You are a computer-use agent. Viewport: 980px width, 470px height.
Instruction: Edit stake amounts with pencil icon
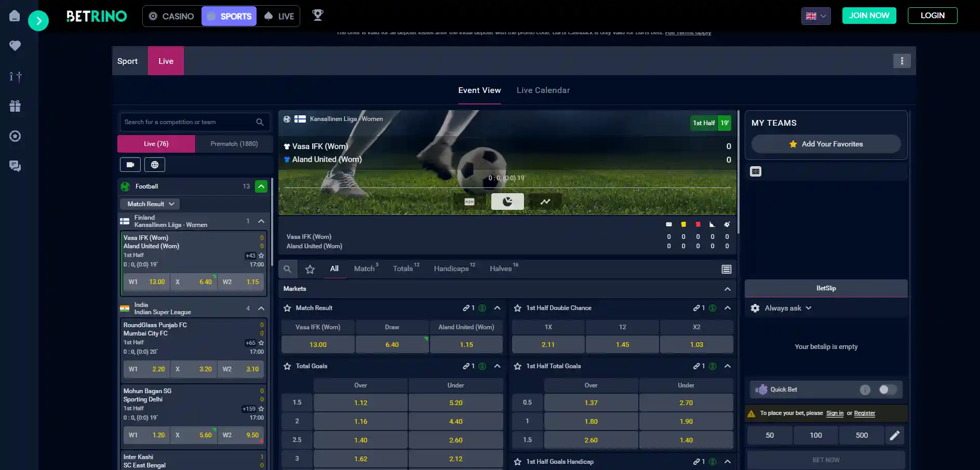tap(894, 435)
